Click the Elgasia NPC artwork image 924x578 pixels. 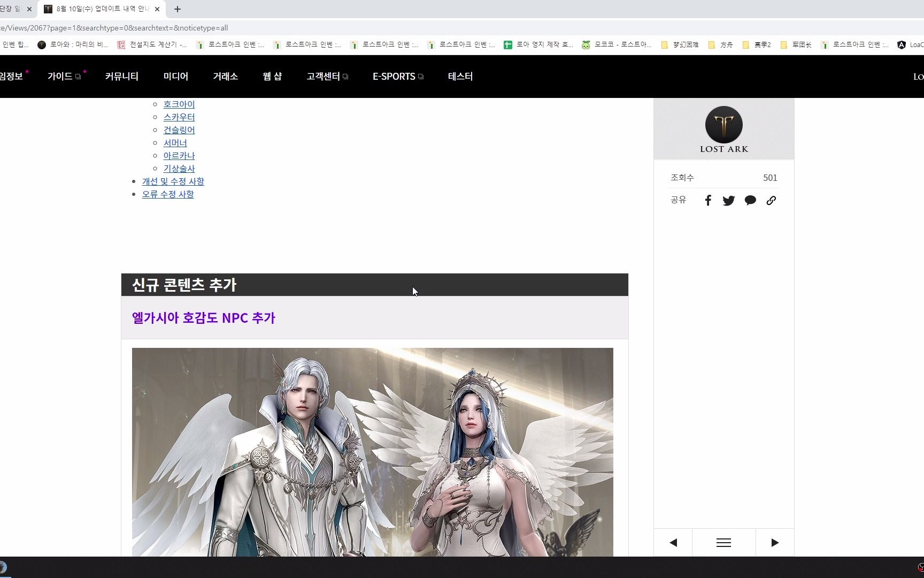pyautogui.click(x=373, y=452)
